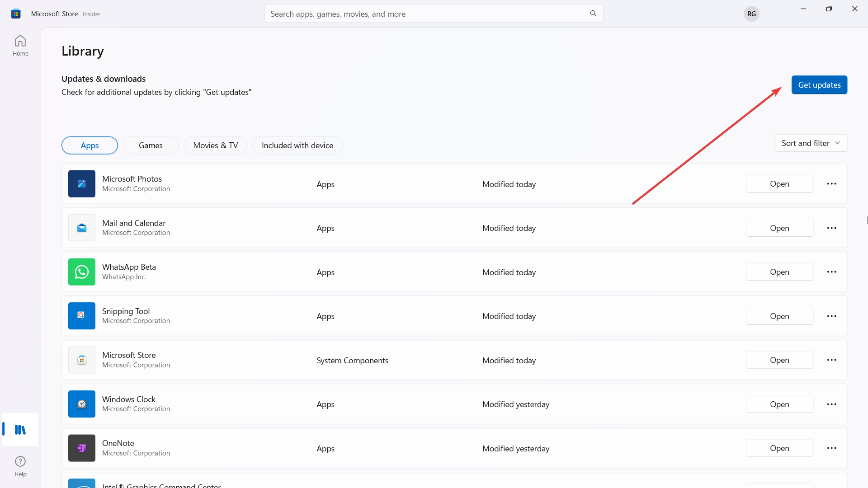Select the Apps filter tab
Viewport: 868px width, 488px height.
pos(90,145)
